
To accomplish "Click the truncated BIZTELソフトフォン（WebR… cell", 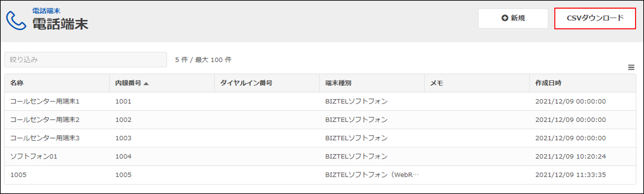I will click(372, 175).
